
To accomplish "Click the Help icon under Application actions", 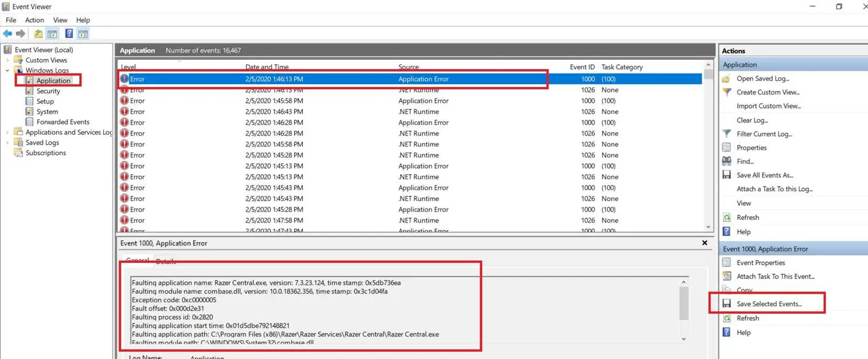I will point(726,231).
